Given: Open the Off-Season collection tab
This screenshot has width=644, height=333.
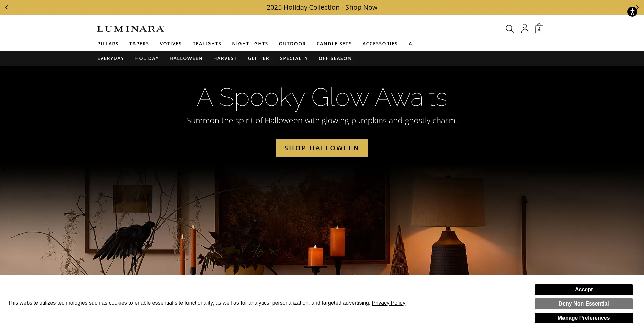Looking at the screenshot, I should [335, 58].
